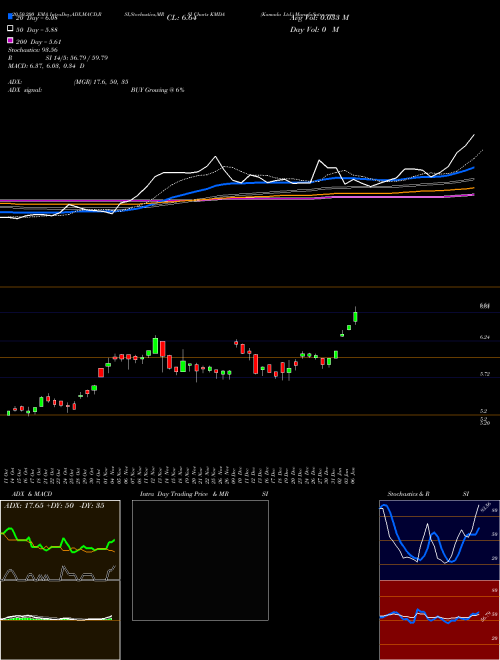Click the '50 Day - 5.88' legend text

[37, 30]
